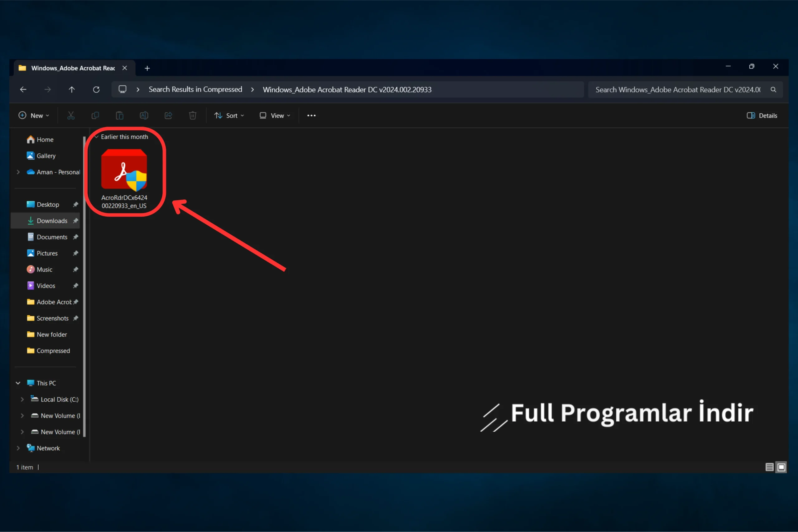Refresh the current folder view
This screenshot has height=532, width=798.
pos(96,89)
